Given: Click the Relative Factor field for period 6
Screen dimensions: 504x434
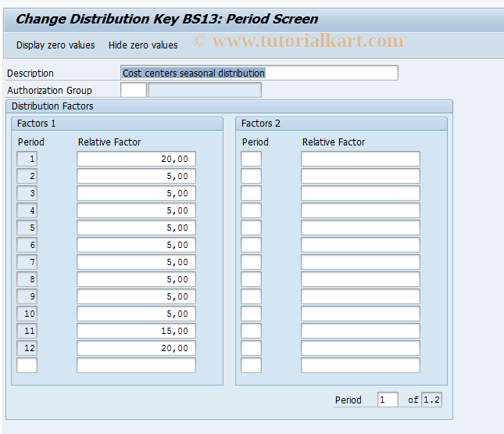Looking at the screenshot, I should tap(136, 245).
